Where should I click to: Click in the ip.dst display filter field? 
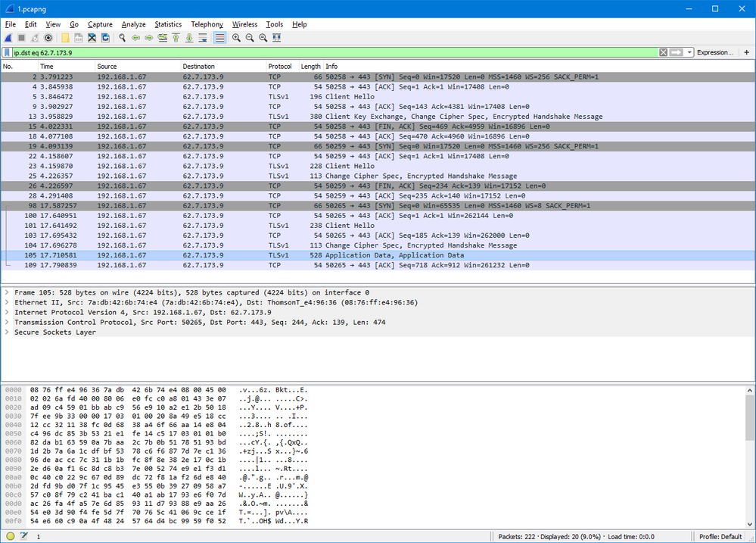pos(303,52)
